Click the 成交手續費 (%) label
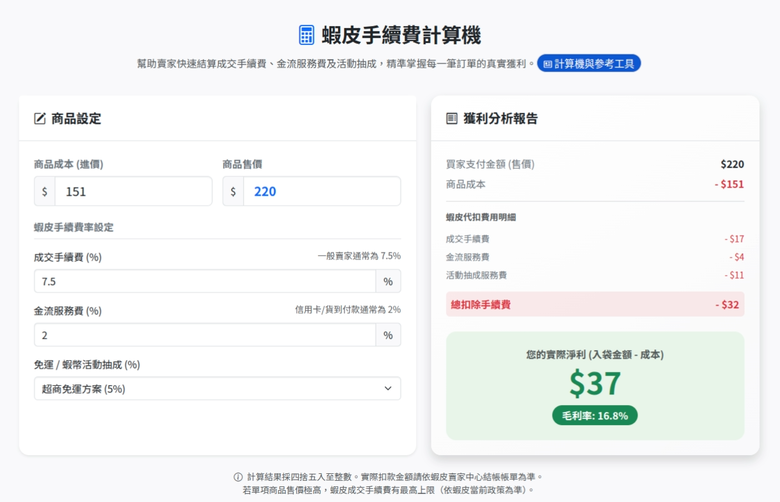Screen dimensions: 780x502 [68, 257]
